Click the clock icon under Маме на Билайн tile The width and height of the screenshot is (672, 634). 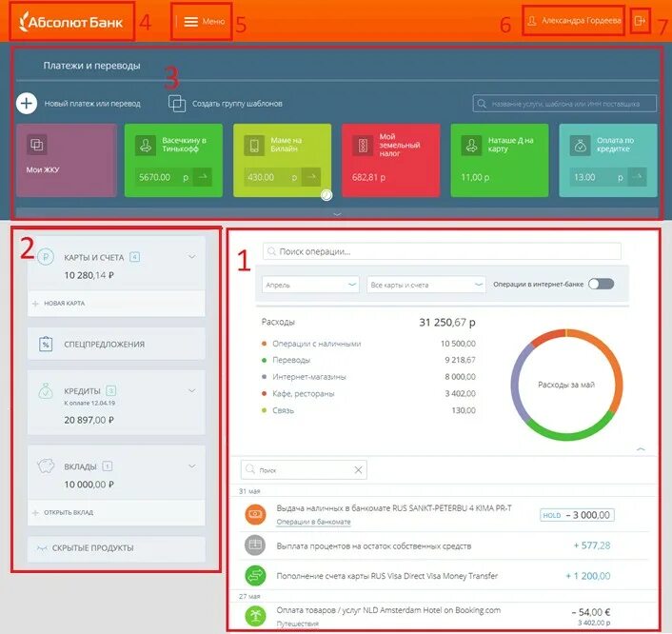tap(326, 195)
